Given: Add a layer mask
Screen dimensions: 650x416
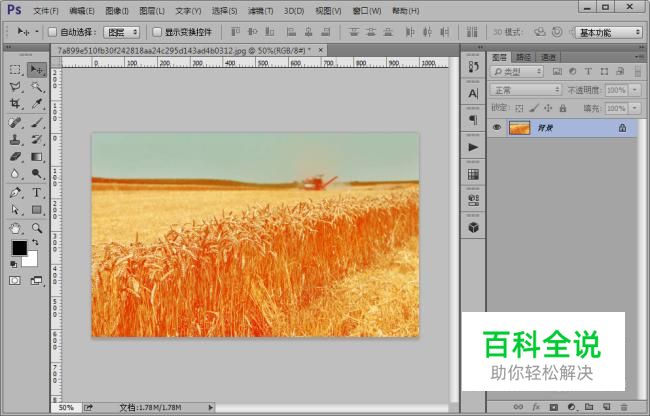Looking at the screenshot, I should (x=553, y=407).
